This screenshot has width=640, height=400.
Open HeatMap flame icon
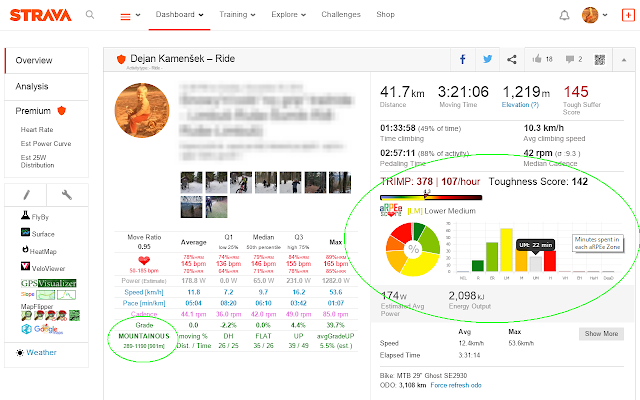pyautogui.click(x=25, y=249)
